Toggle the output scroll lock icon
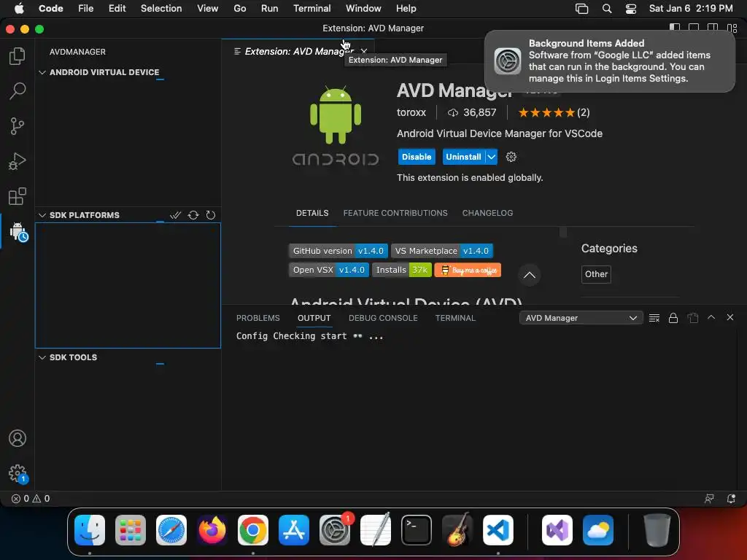The width and height of the screenshot is (747, 560). (673, 318)
